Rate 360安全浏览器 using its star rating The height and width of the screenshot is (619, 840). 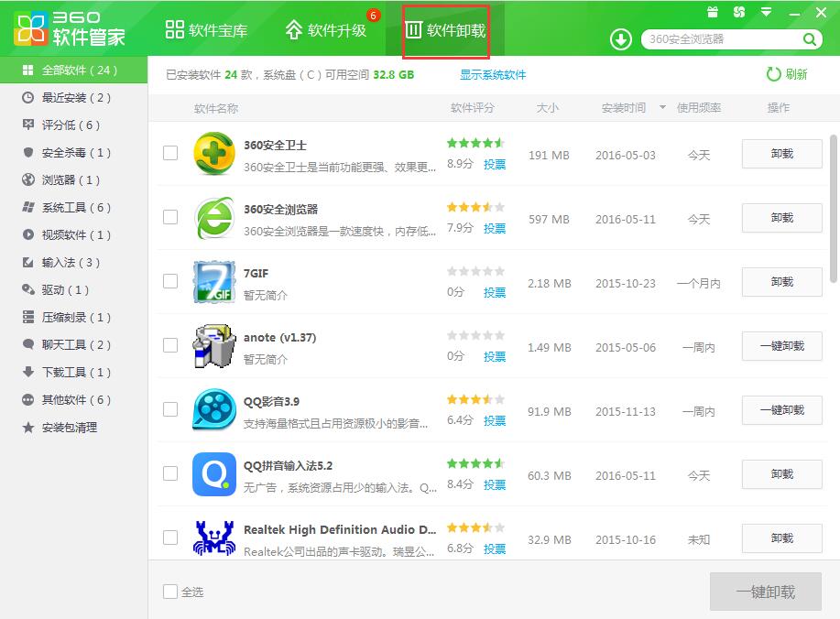(x=475, y=207)
